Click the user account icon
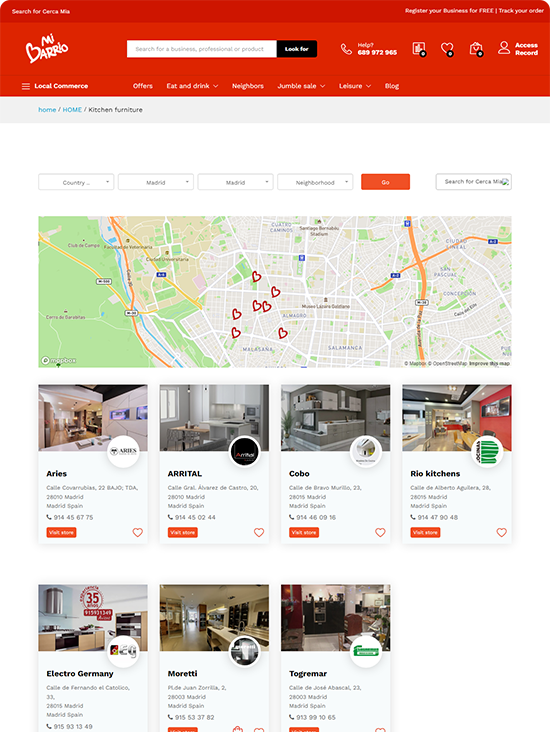This screenshot has height=732, width=550. [504, 48]
